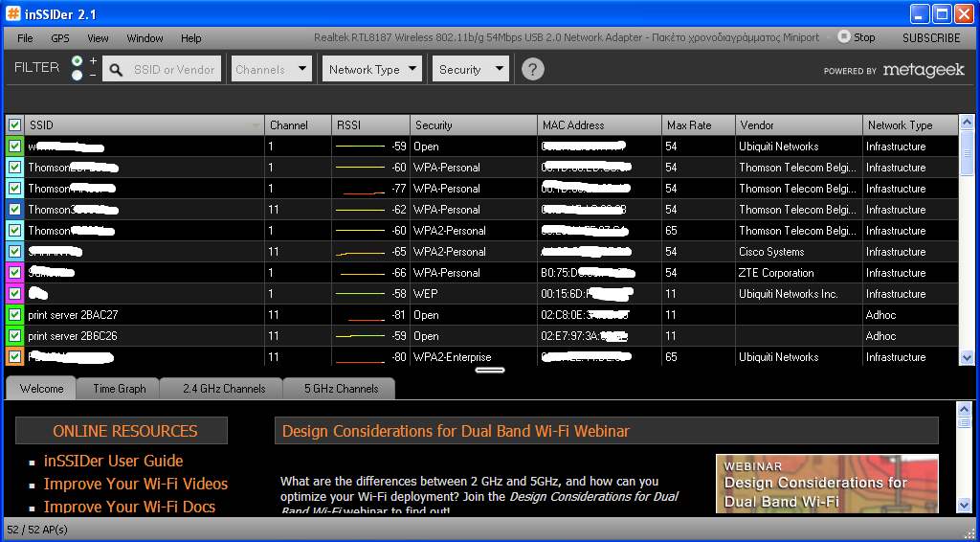The image size is (980, 542).
Task: Sort by the RSSI column header
Action: coord(370,125)
